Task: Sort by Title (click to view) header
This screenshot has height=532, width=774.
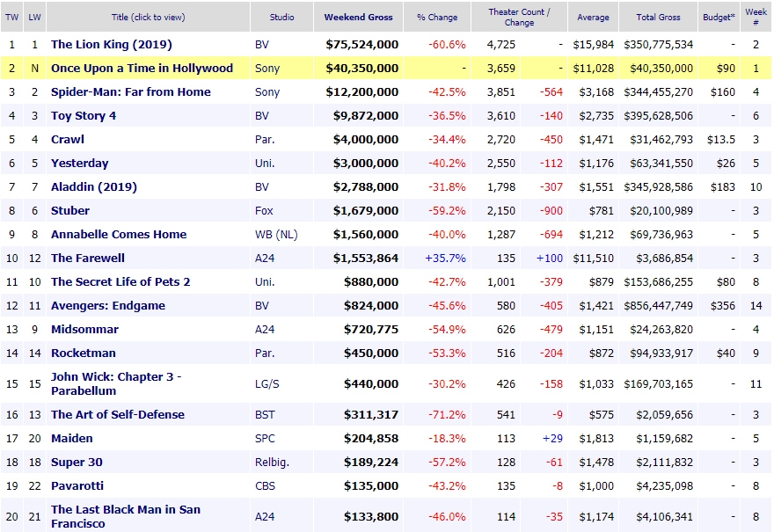Action: click(x=148, y=18)
